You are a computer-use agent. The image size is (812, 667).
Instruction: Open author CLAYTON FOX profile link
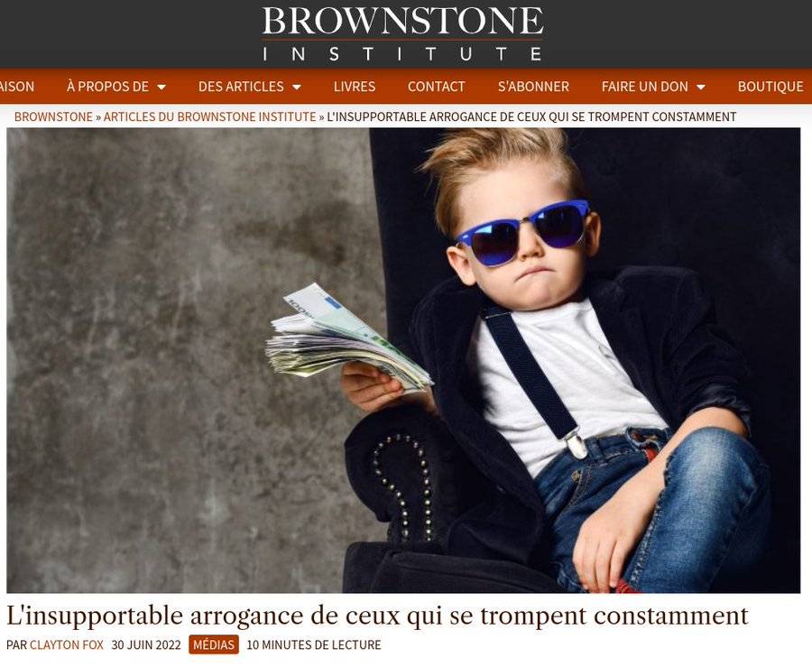(x=66, y=644)
